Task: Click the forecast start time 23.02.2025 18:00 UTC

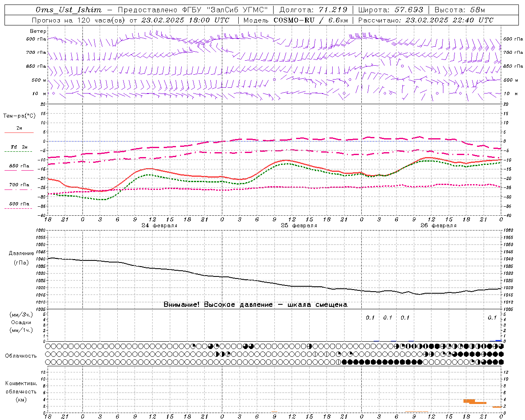Action: pyautogui.click(x=185, y=20)
